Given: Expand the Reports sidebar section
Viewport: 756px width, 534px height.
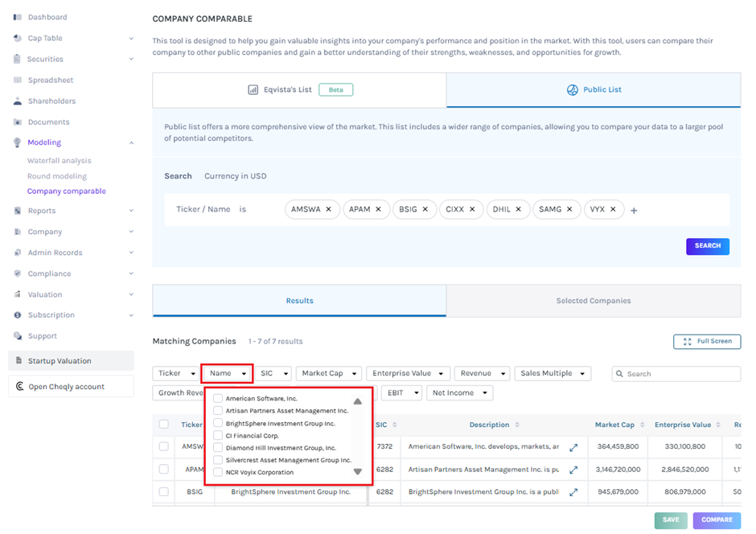Looking at the screenshot, I should 130,211.
